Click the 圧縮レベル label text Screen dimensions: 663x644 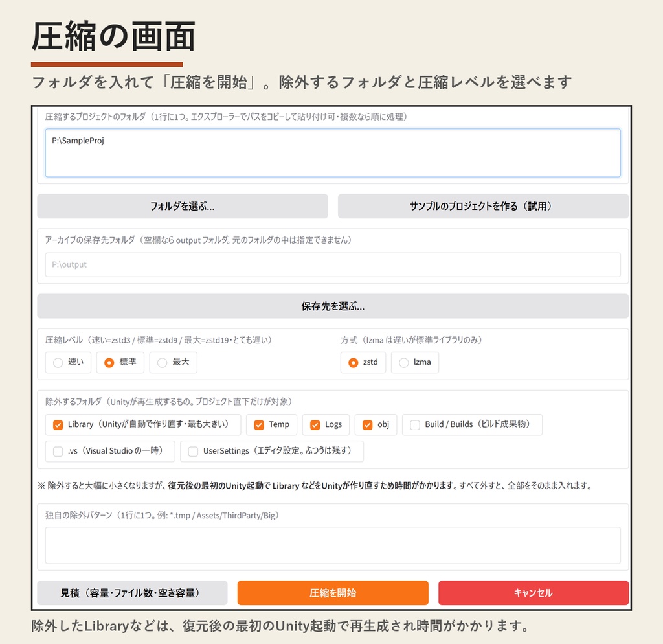click(x=158, y=339)
